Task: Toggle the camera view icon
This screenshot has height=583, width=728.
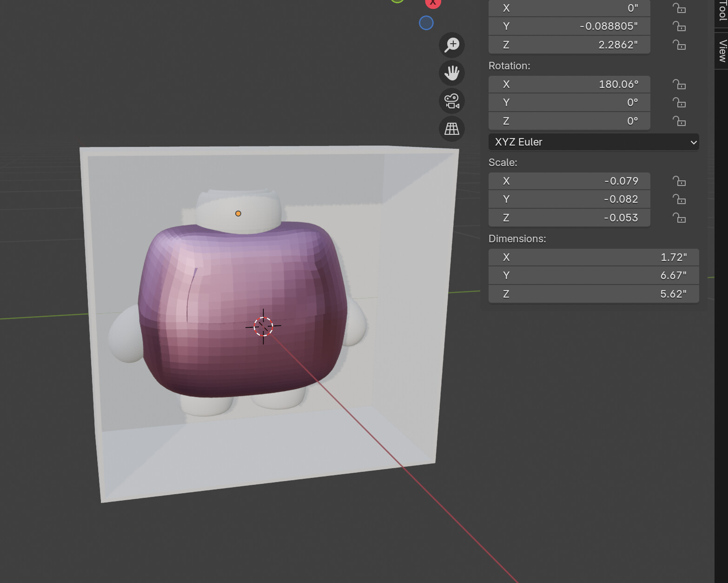Action: click(x=452, y=101)
